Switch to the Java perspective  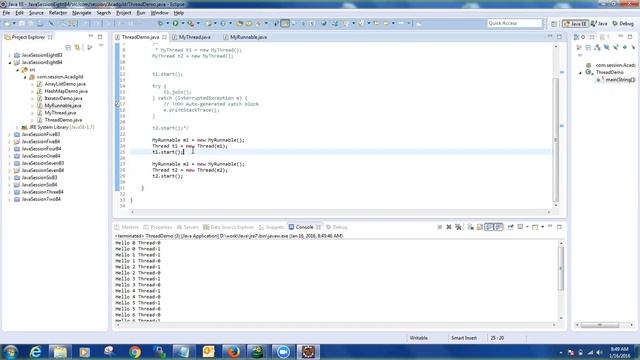point(599,24)
